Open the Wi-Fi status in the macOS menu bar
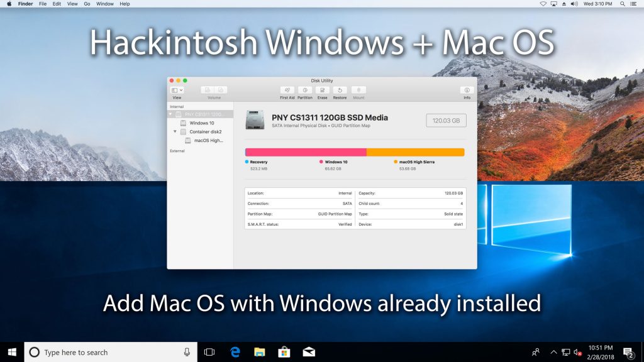This screenshot has height=362, width=644. [543, 4]
